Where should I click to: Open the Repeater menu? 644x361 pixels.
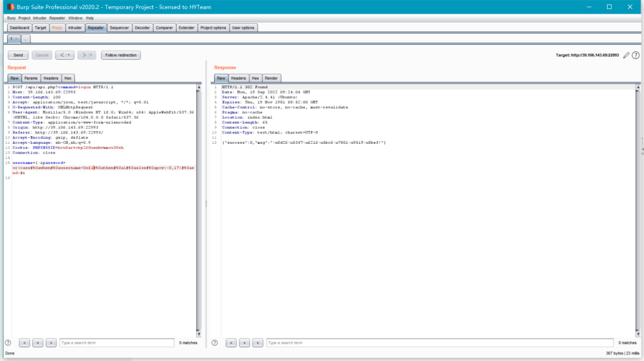click(57, 18)
